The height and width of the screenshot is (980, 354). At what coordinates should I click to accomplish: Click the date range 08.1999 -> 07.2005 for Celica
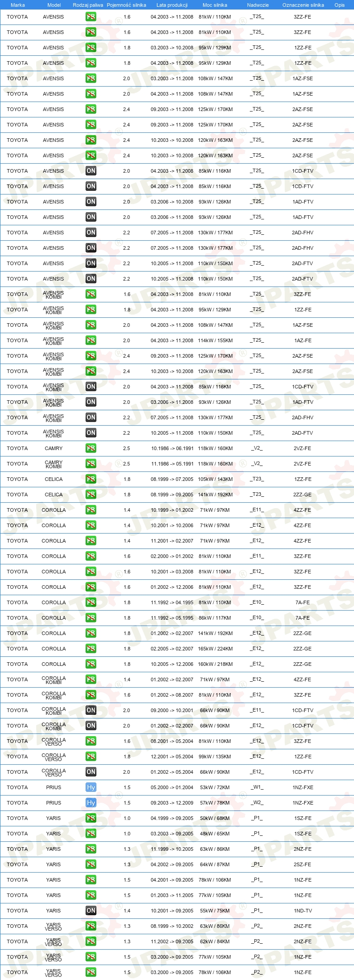tap(172, 479)
